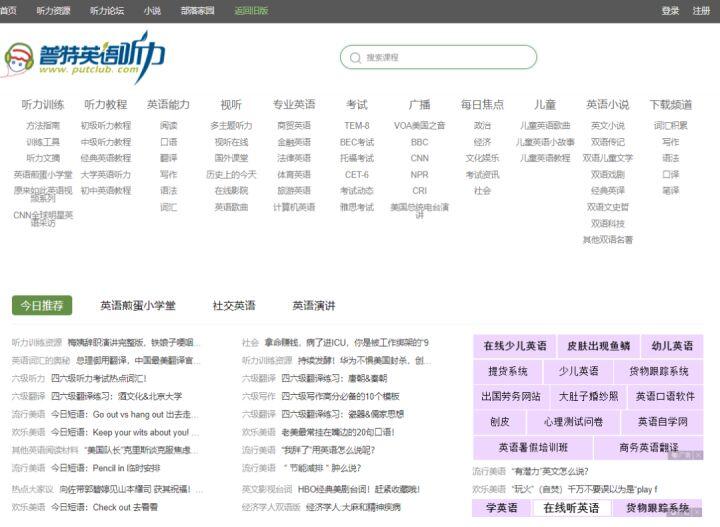This screenshot has width=720, height=527.
Task: Open 听力资源 in top bar
Action: (x=53, y=11)
